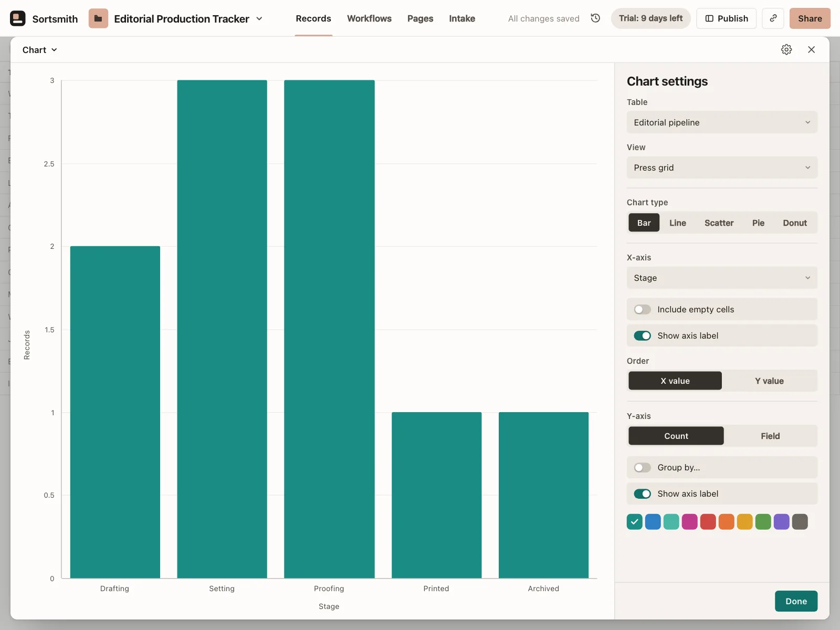
Task: Click the Drafting axis label
Action: pyautogui.click(x=114, y=589)
